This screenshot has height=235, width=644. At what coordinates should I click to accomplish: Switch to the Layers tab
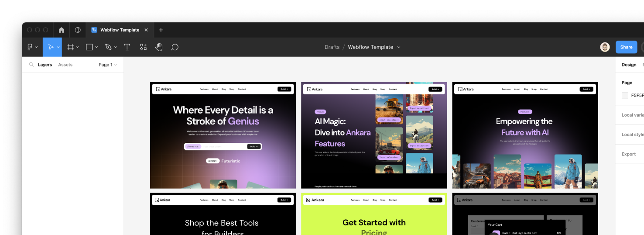click(x=45, y=65)
